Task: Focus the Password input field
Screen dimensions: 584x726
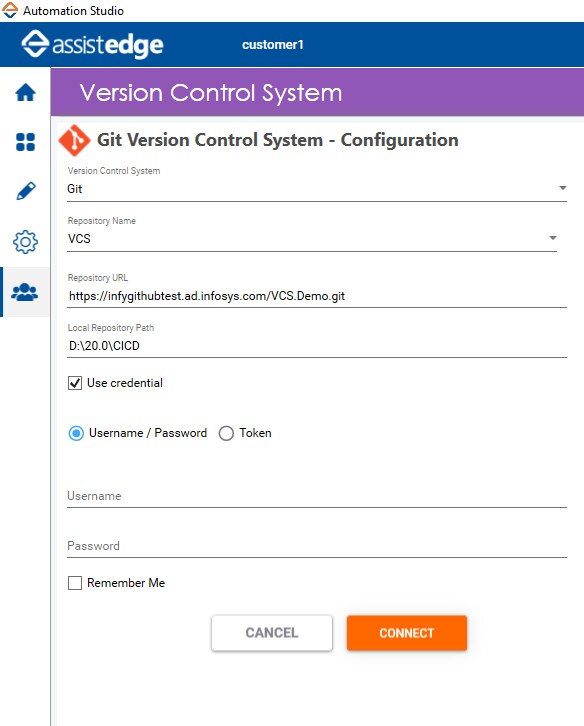Action: click(x=317, y=546)
